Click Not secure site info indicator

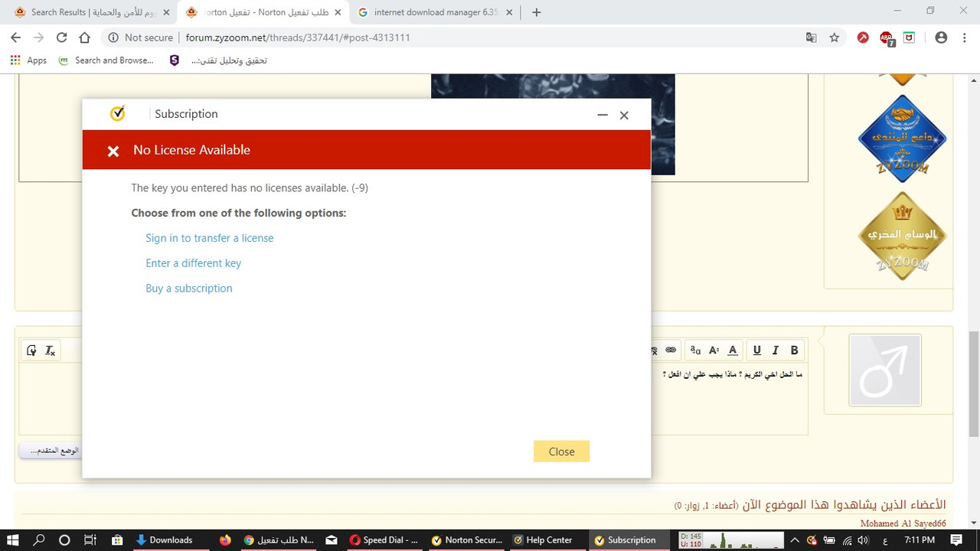tap(140, 37)
